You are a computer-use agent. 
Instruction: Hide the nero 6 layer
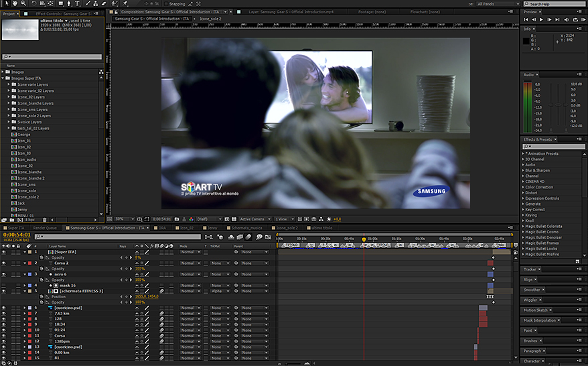(x=4, y=274)
